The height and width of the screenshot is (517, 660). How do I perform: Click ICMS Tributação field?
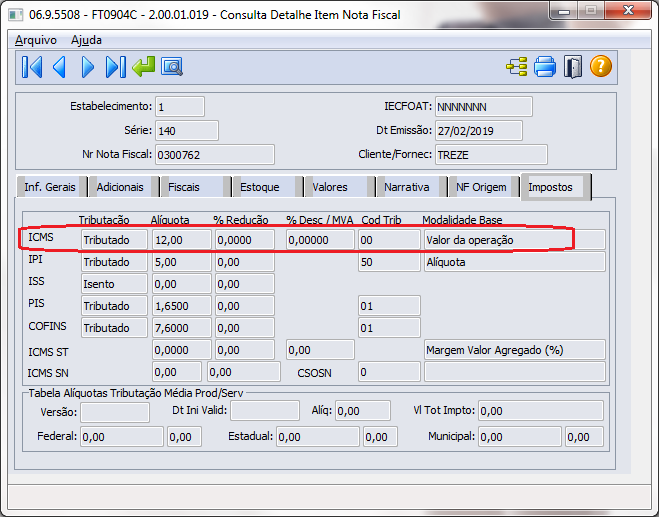(x=114, y=240)
